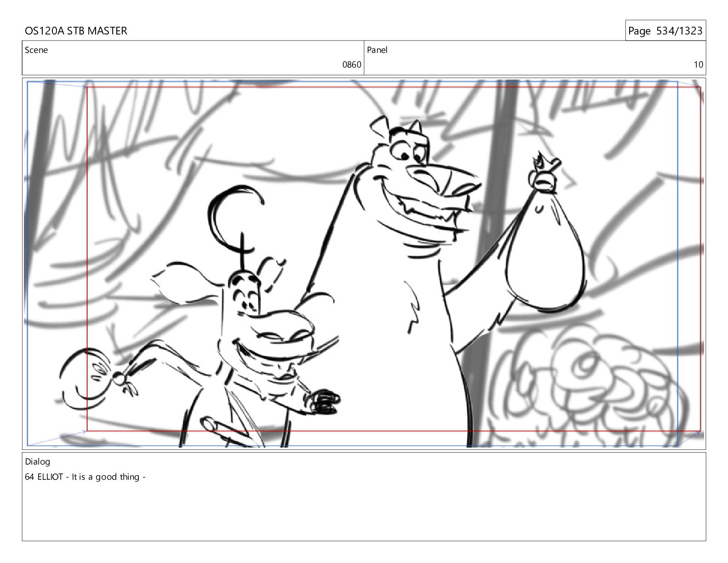728x563 pixels.
Task: Select the panel number '10'
Action: point(698,64)
